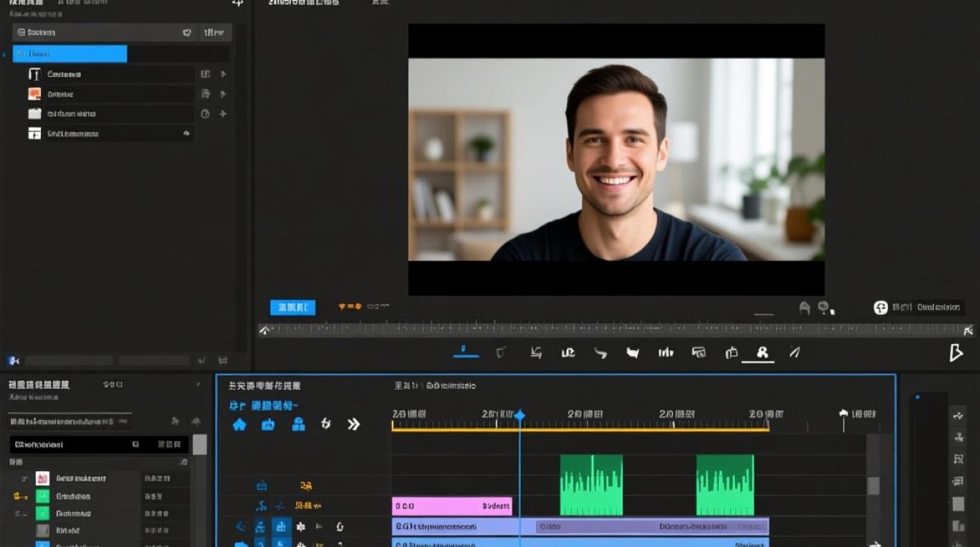Click the white double-chevron in the timeline header
The height and width of the screenshot is (547, 980).
coord(354,424)
